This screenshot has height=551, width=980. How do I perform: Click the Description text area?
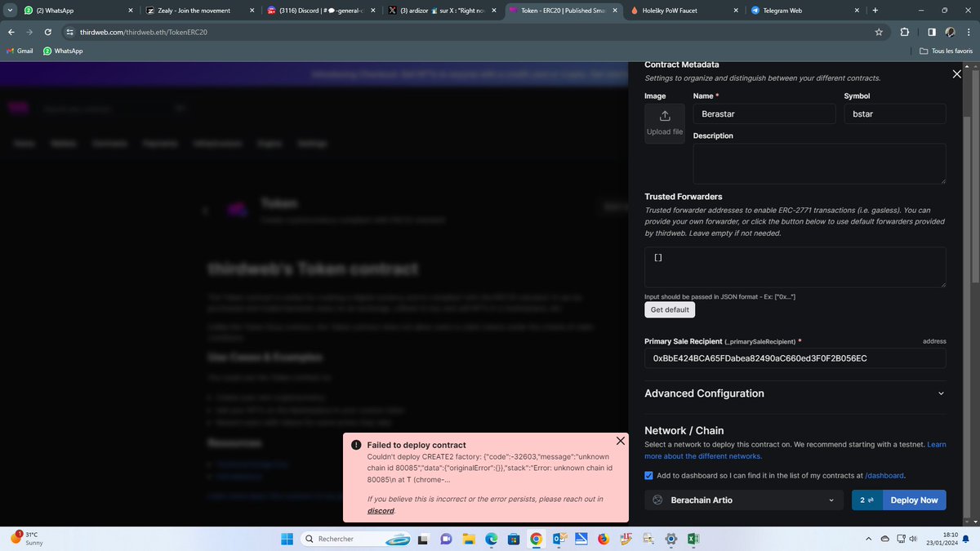click(820, 163)
